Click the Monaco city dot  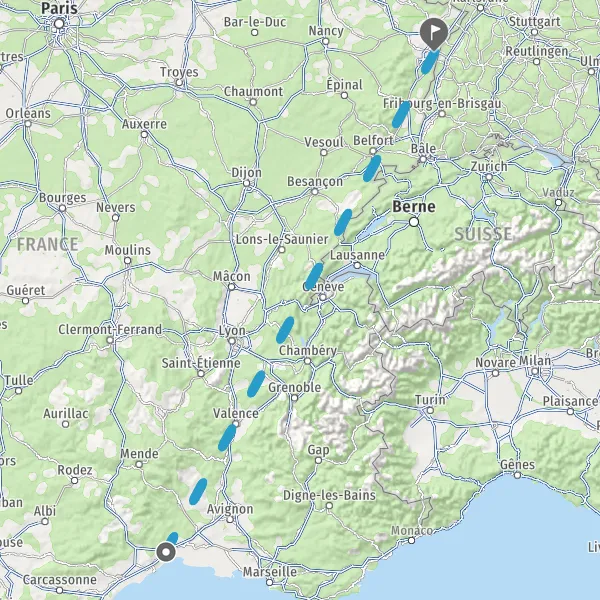coord(411,540)
